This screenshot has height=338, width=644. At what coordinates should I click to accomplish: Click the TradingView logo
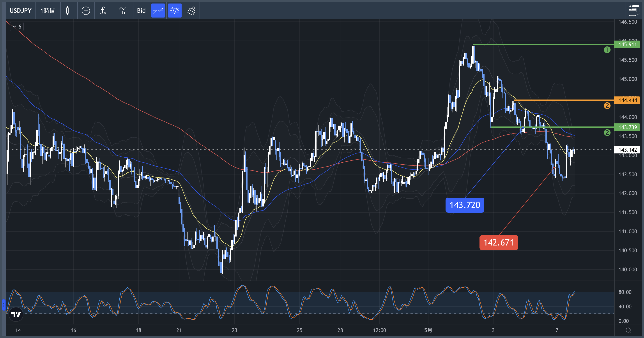pos(16,314)
